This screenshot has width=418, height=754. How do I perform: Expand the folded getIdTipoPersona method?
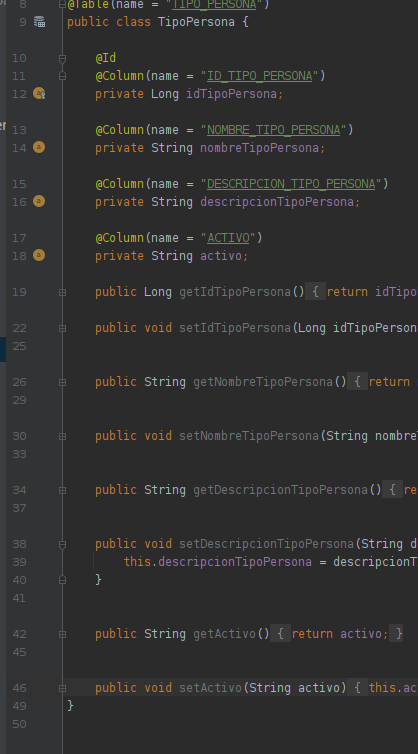[x=62, y=292]
